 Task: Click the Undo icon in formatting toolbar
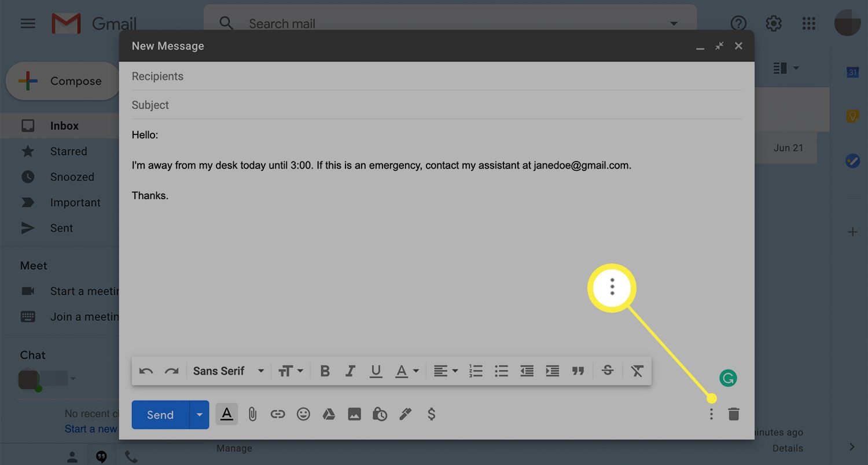coord(146,371)
